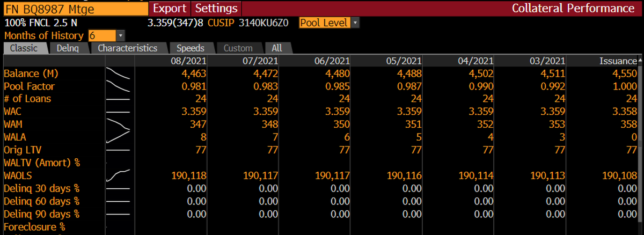Switch to the Classic tab
644x235 pixels.
[25, 48]
